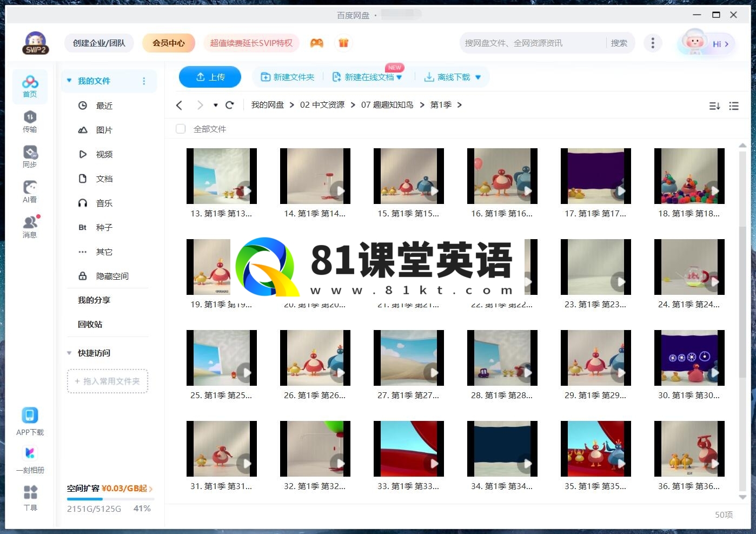Open the 首页 home sidebar icon
Viewport: 756px width, 534px height.
point(30,87)
